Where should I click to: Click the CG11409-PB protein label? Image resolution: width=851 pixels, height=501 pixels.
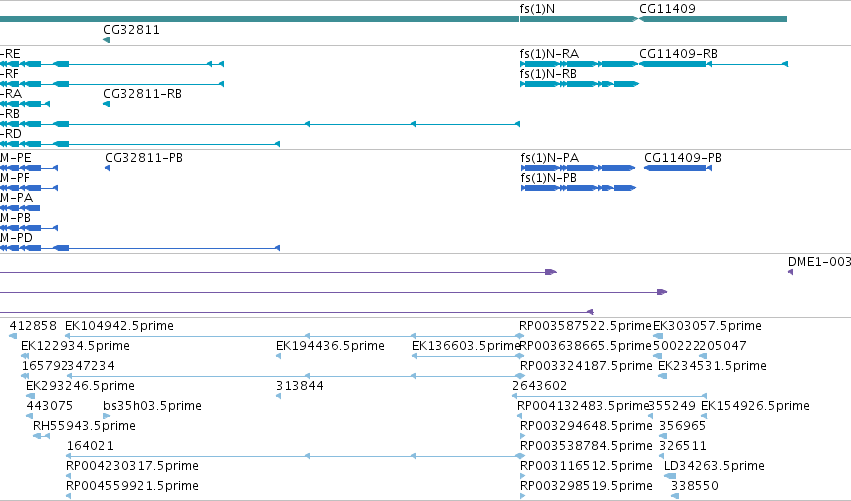(x=683, y=158)
